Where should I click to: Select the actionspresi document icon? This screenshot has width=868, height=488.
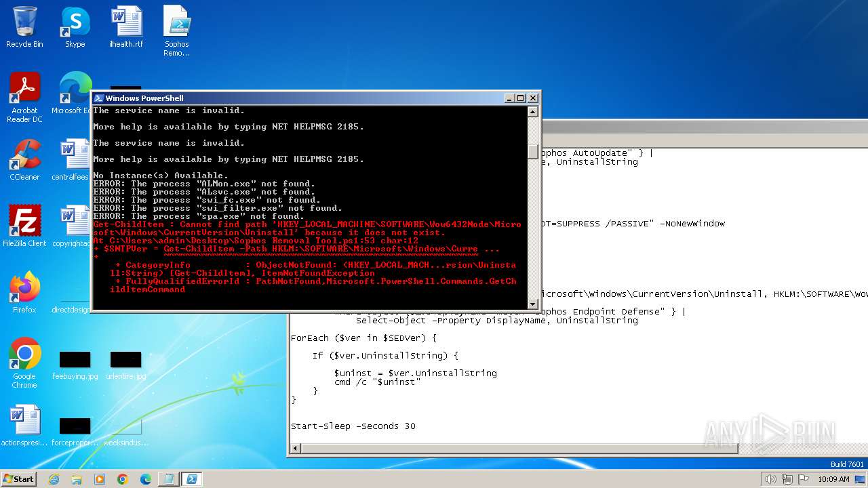pyautogui.click(x=24, y=426)
